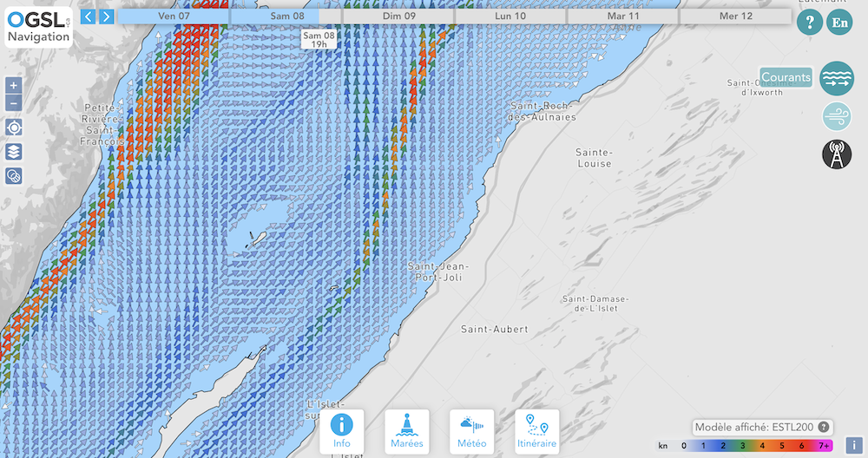Click the Info button
Screen dimensions: 868x458
342,432
